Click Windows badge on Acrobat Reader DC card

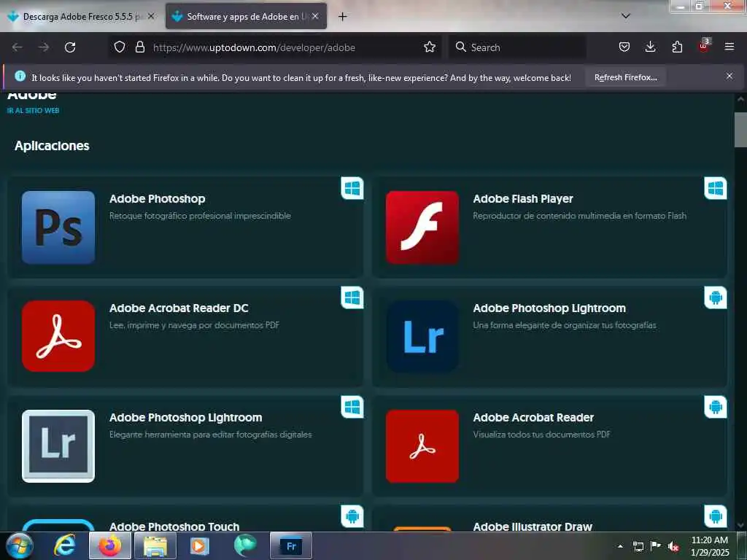click(352, 297)
